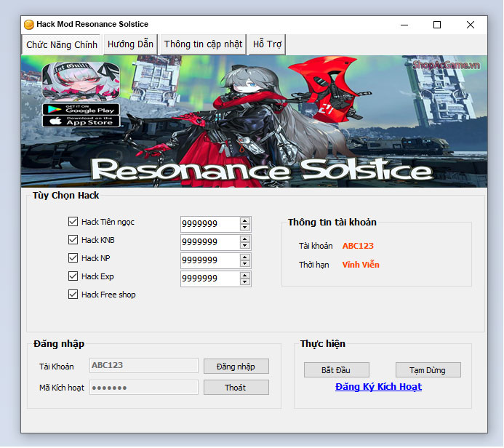Open the Hỗ Trợ tab
504x448 pixels.
tap(267, 44)
